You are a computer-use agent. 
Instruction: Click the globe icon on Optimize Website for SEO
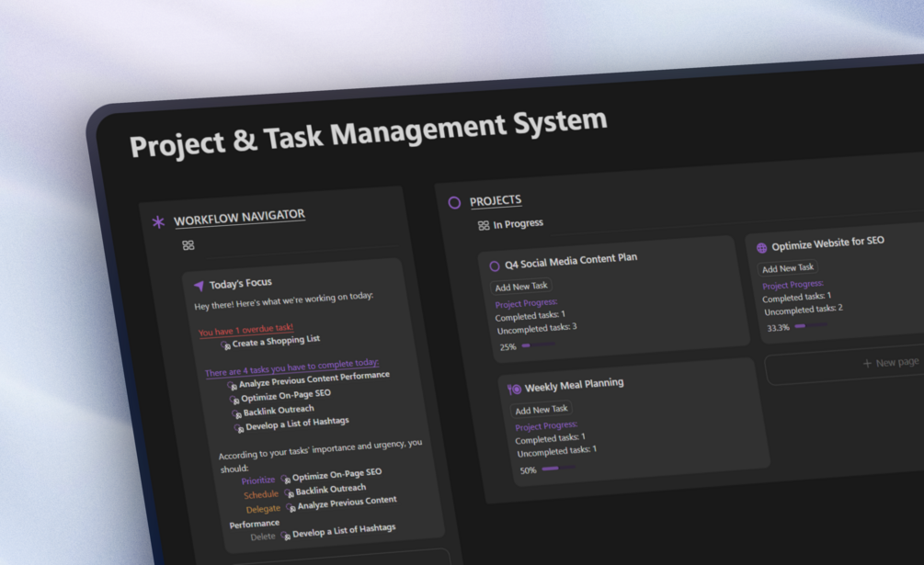coord(761,248)
